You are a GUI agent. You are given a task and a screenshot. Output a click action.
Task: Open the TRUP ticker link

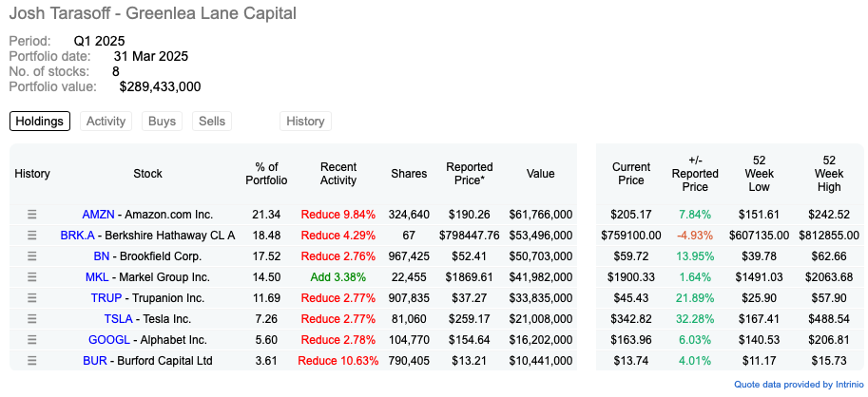106,298
